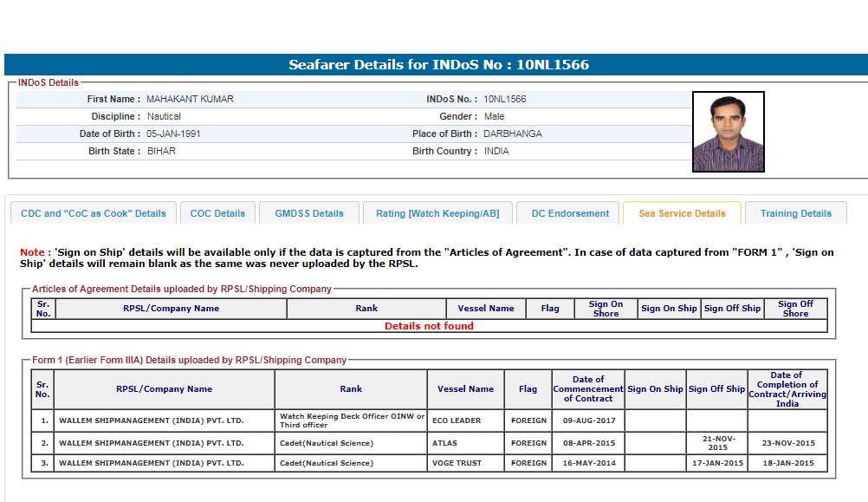This screenshot has height=502, width=868.
Task: Click the Watch Keeping Deck Officer rank cell
Action: click(x=351, y=421)
